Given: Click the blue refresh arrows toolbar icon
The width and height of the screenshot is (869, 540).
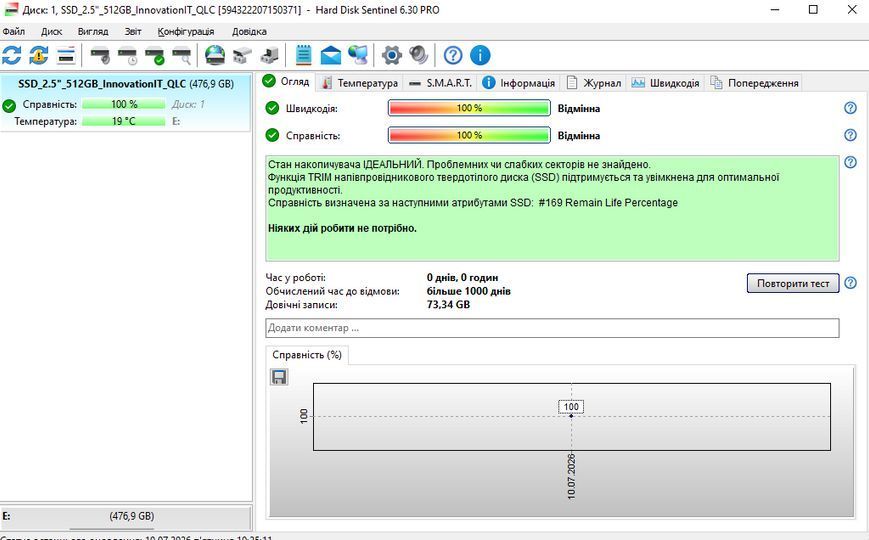Looking at the screenshot, I should click(12, 55).
